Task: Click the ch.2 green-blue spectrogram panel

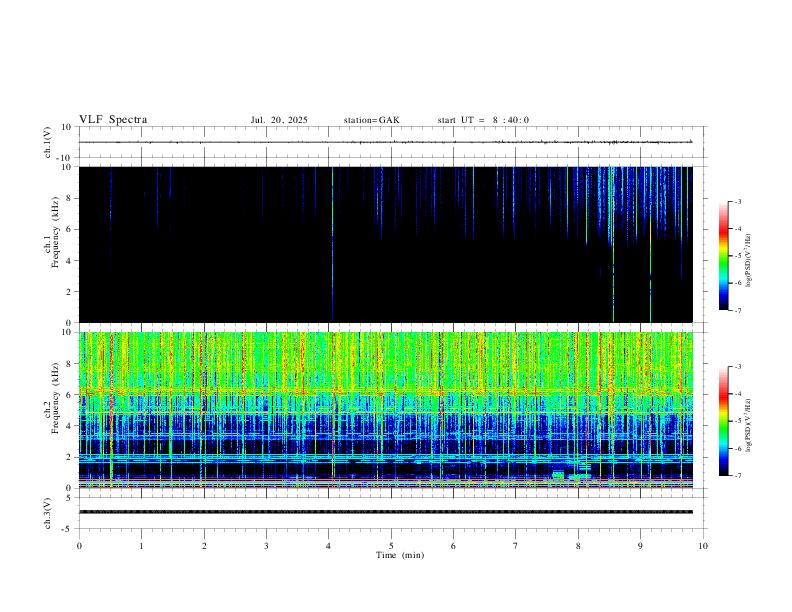Action: (x=386, y=410)
